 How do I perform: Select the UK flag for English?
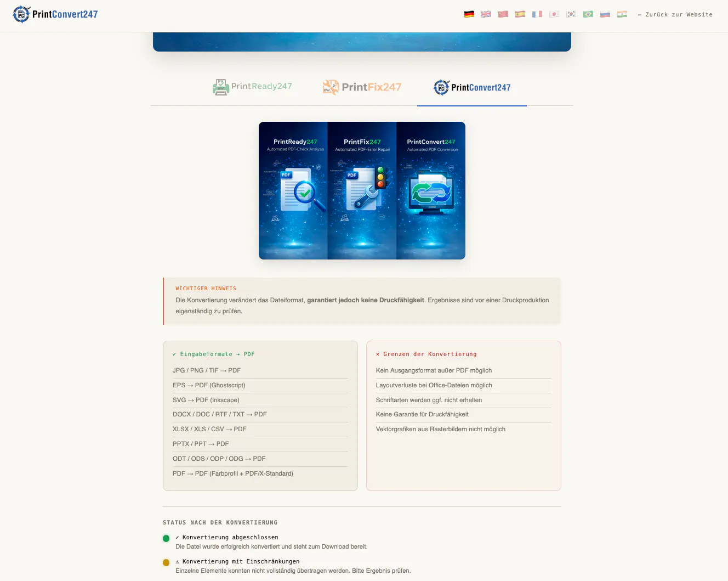486,14
